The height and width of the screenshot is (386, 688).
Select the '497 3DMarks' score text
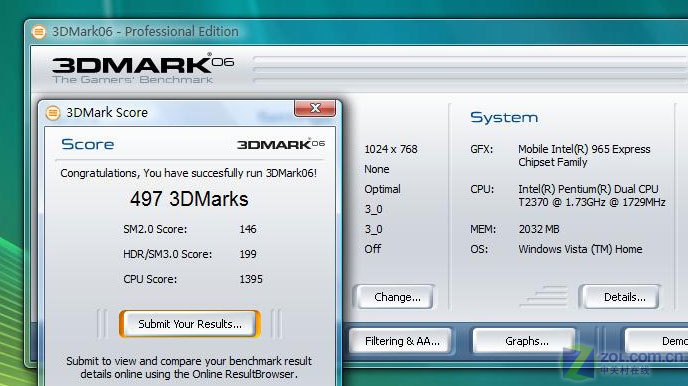point(189,199)
